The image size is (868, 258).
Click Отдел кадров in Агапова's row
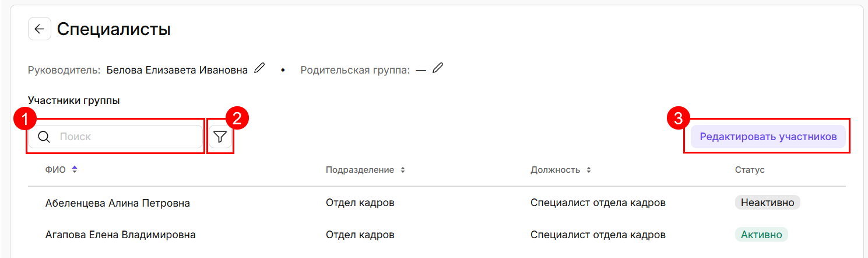coord(360,235)
